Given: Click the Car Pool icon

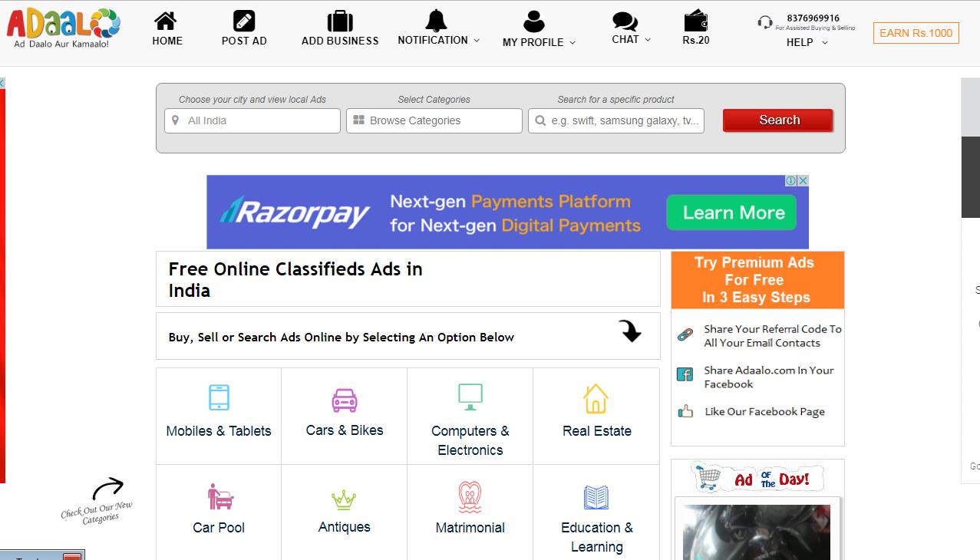Looking at the screenshot, I should click(220, 497).
